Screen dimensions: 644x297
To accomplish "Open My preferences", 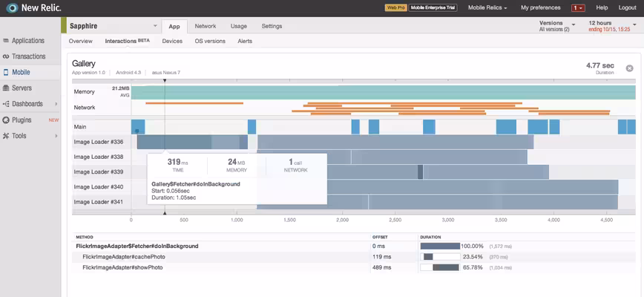I will point(540,8).
